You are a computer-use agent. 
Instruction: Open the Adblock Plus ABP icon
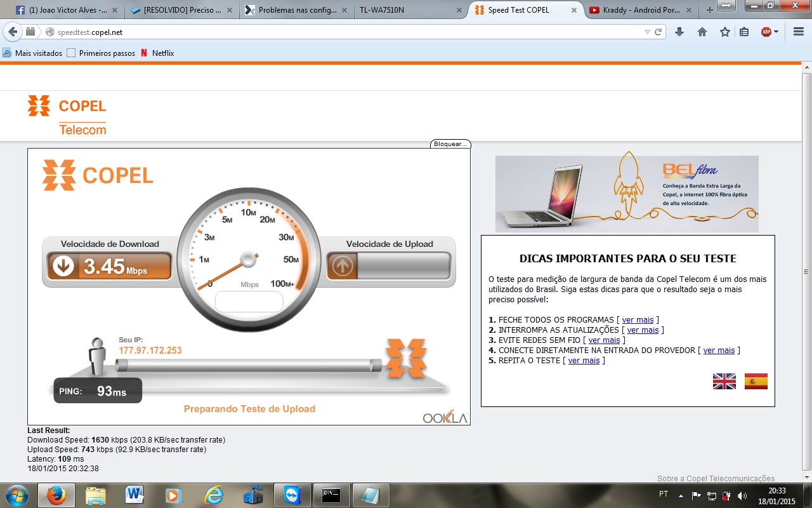[x=766, y=32]
